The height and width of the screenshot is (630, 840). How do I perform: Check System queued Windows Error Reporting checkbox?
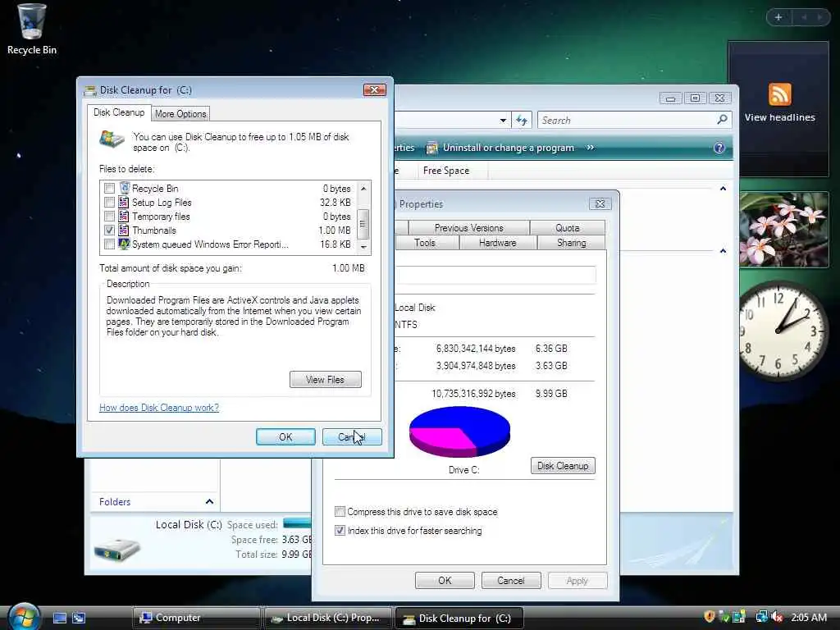tap(109, 244)
